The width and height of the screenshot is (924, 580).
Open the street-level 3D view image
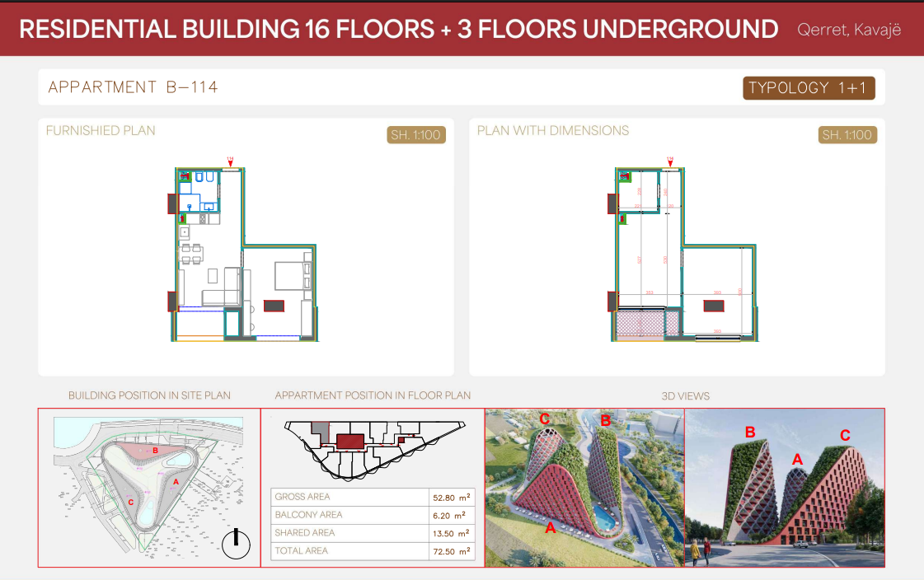[x=784, y=487]
